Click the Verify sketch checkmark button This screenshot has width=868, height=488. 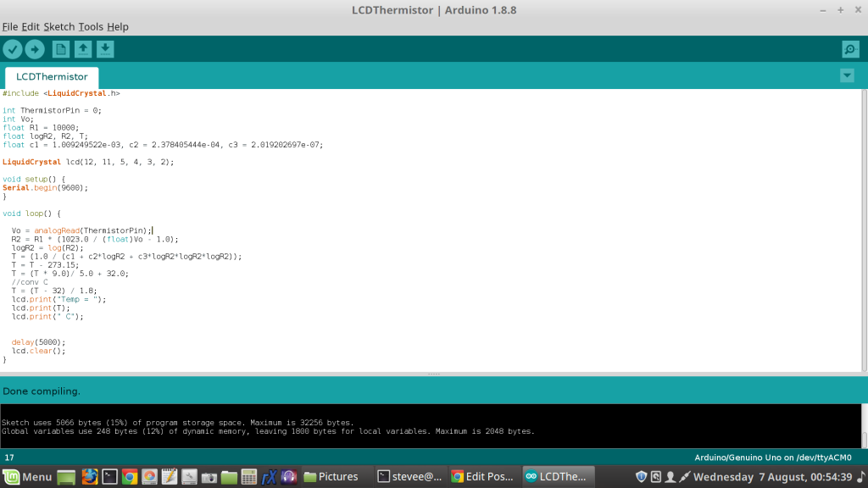pyautogui.click(x=12, y=49)
